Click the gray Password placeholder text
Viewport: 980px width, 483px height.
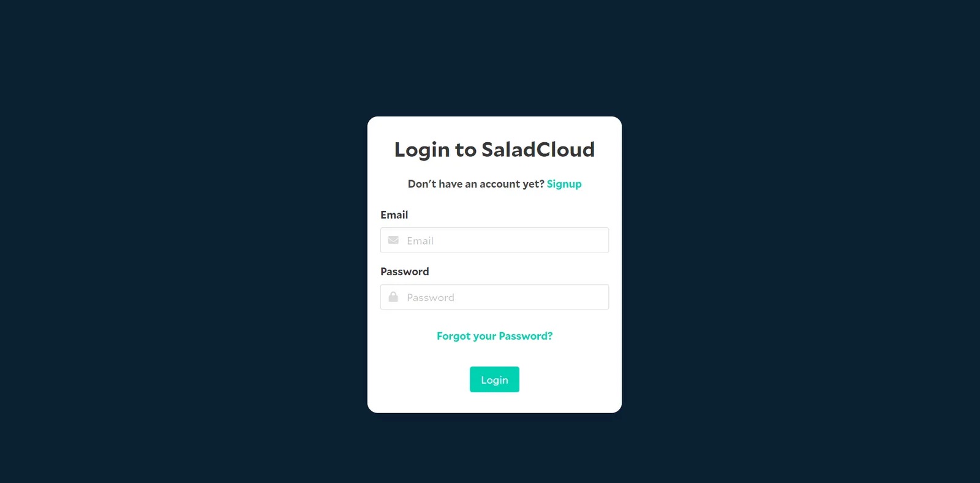click(x=431, y=297)
